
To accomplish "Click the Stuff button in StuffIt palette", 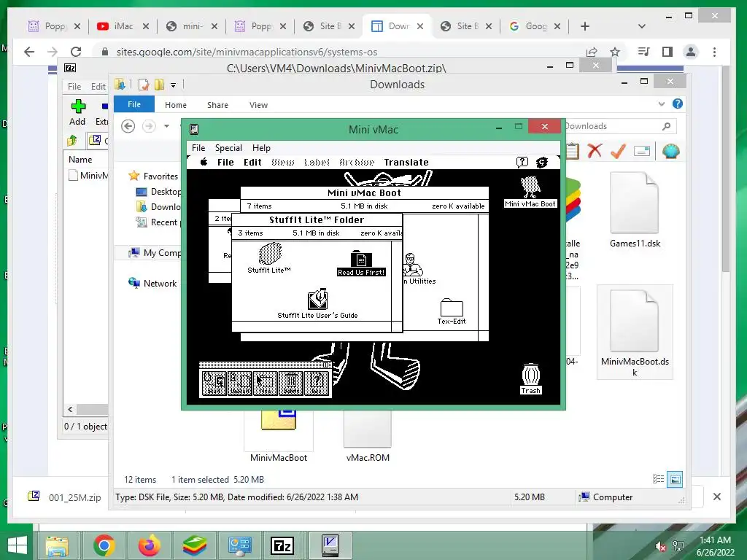I will (214, 383).
